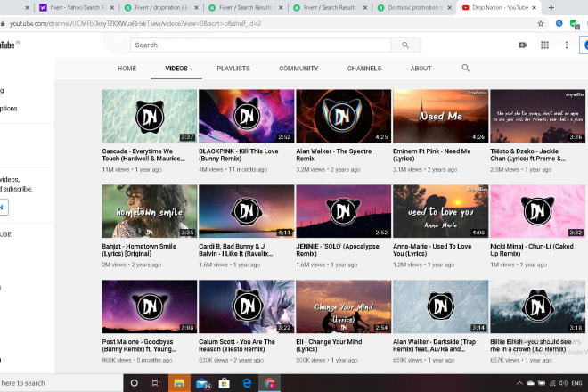Switch to the PLAYLISTS tab
Image resolution: width=588 pixels, height=392 pixels.
pyautogui.click(x=233, y=68)
